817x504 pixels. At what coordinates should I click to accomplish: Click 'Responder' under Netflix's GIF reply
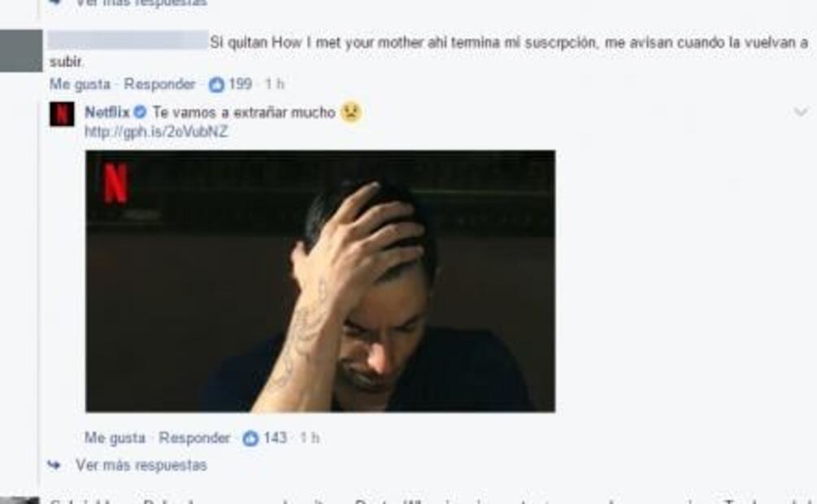click(x=194, y=438)
